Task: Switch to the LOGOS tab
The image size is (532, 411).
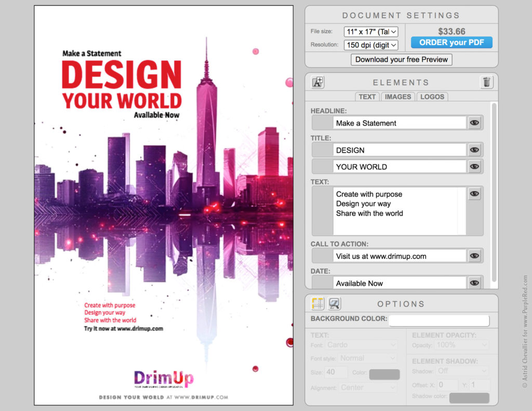Action: point(432,97)
